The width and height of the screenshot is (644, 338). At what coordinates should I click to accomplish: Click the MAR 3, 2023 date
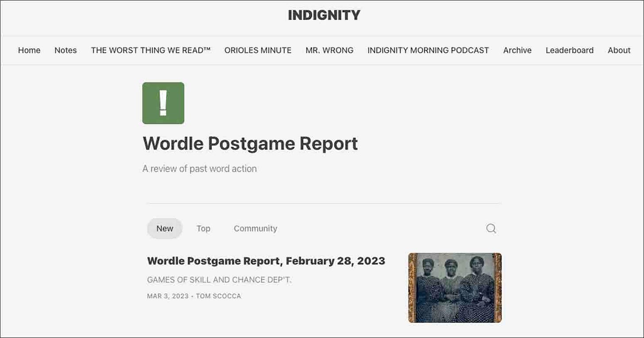pyautogui.click(x=168, y=296)
